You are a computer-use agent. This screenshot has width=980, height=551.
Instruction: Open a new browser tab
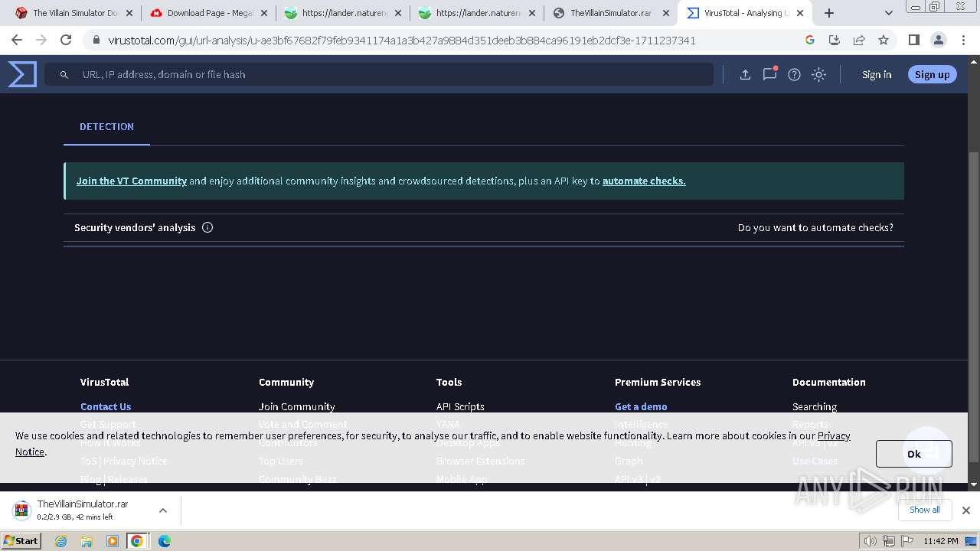[829, 13]
